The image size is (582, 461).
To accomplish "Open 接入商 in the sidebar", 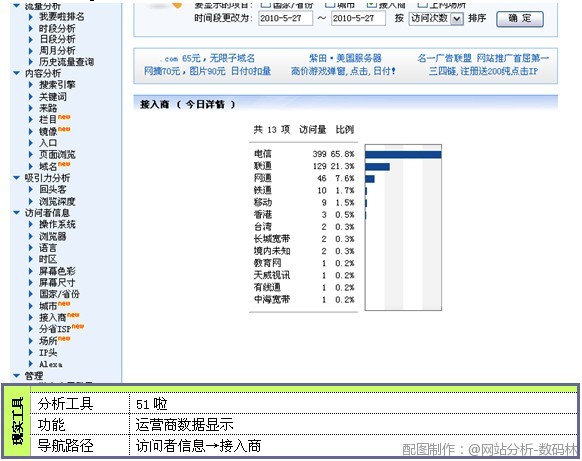I will (53, 317).
